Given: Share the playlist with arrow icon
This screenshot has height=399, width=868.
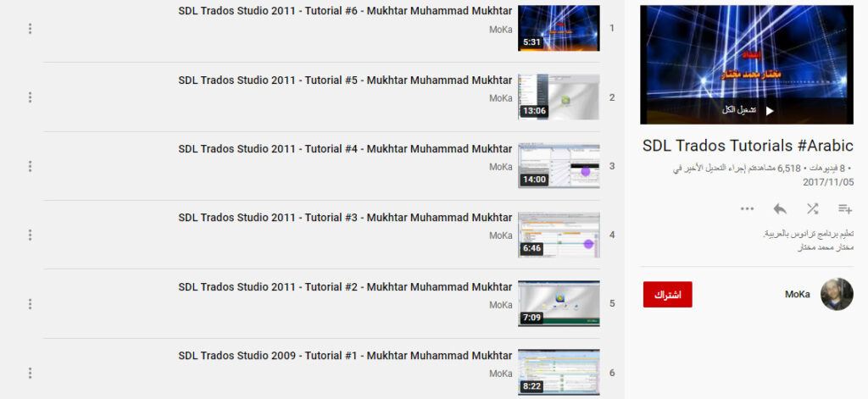Looking at the screenshot, I should 780,208.
